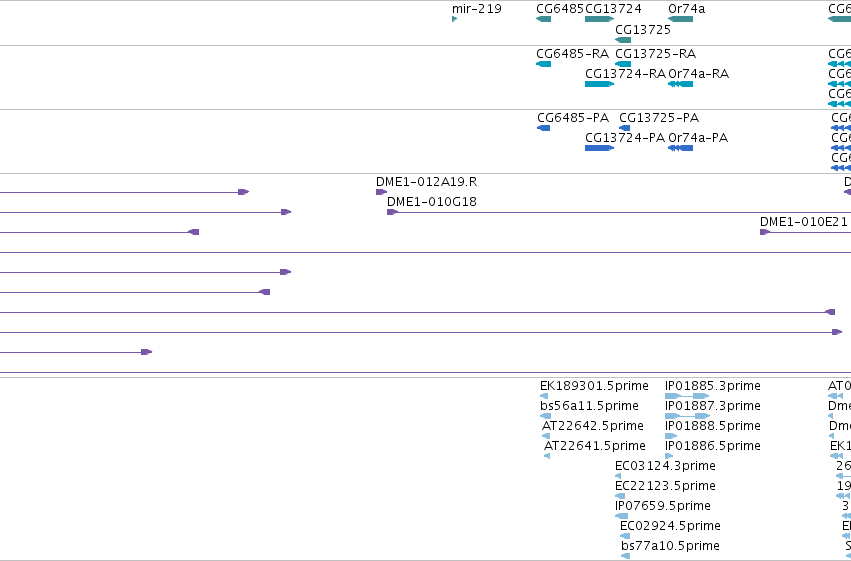Select the CG13725 gene glyph

(623, 40)
